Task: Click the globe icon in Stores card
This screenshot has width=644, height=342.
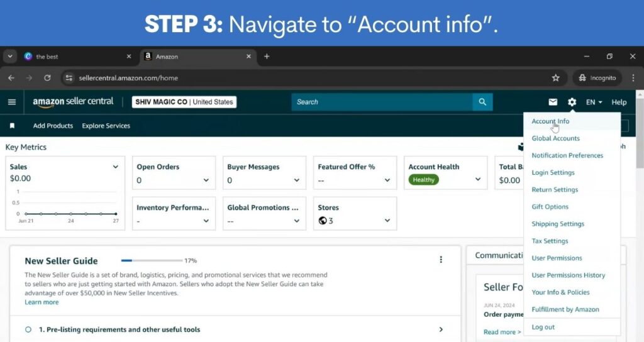Action: click(x=323, y=221)
